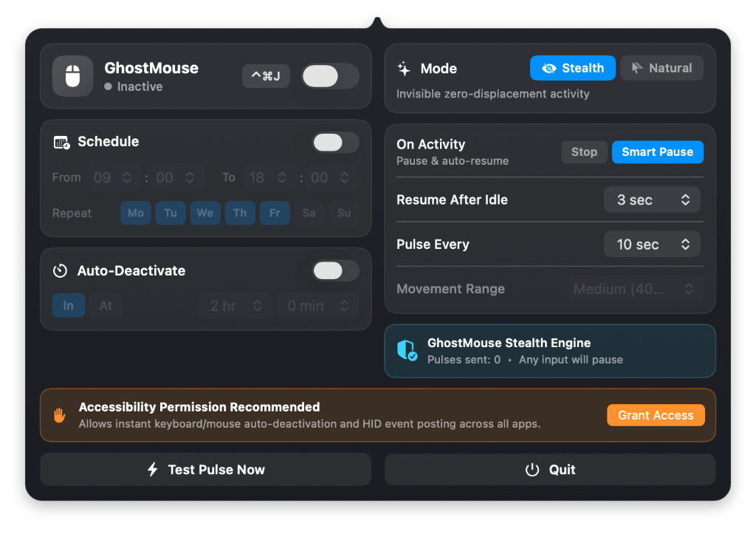
Task: Click the ^⌘J keyboard shortcut button
Action: pyautogui.click(x=266, y=76)
